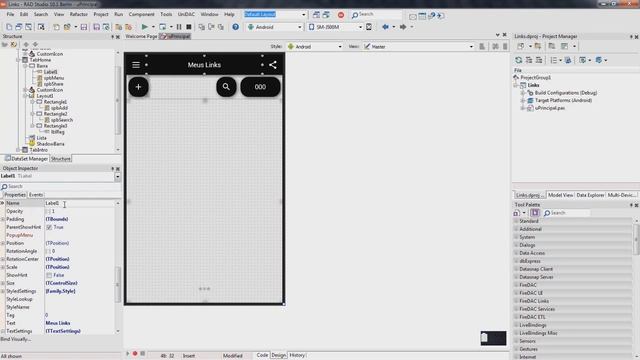Switch to the Events tab in Object Inspector
The width and height of the screenshot is (640, 360).
point(36,195)
